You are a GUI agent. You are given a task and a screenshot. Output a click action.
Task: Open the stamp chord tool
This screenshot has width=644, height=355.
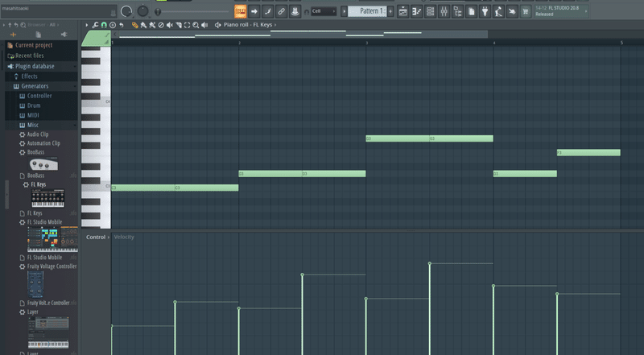[113, 25]
